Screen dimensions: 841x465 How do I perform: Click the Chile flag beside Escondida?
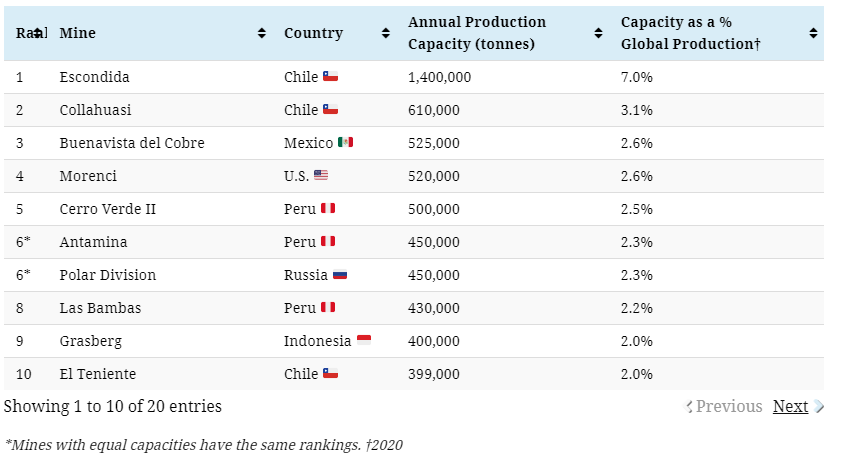(330, 77)
